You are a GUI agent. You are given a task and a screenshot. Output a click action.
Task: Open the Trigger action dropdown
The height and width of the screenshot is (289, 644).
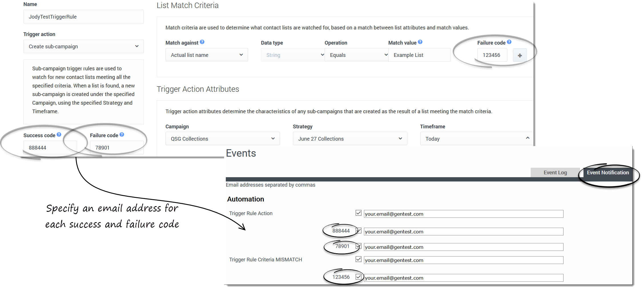pyautogui.click(x=83, y=47)
